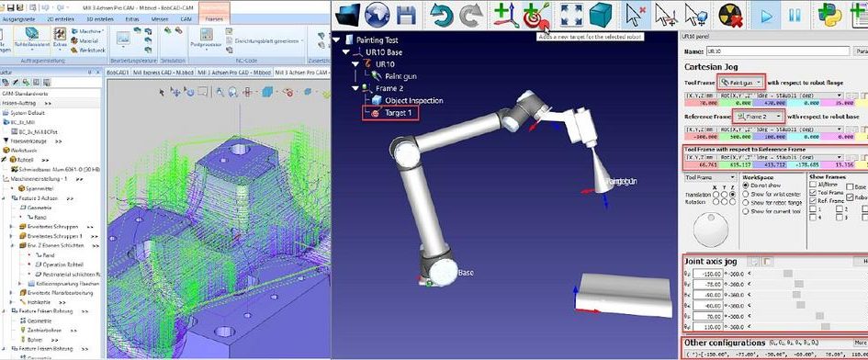Viewport: 868px width, 360px height.
Task: Add a Python program with the Python icon
Action: [x=829, y=15]
